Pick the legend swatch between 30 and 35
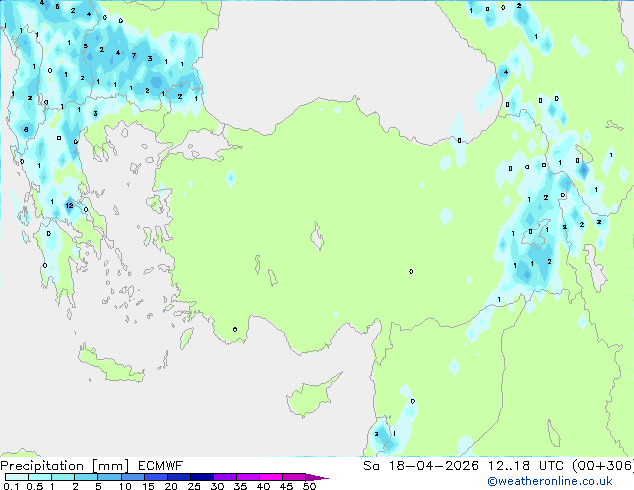634x490 pixels. pyautogui.click(x=229, y=478)
